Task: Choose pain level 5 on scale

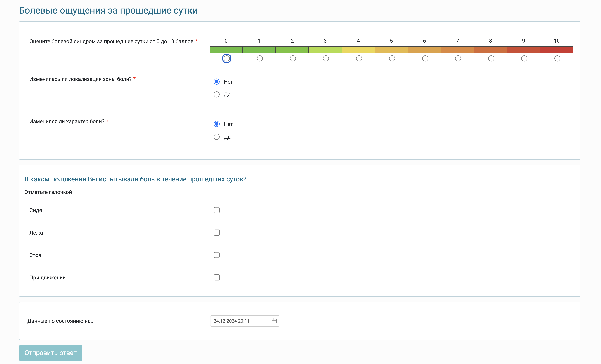Action: tap(392, 58)
